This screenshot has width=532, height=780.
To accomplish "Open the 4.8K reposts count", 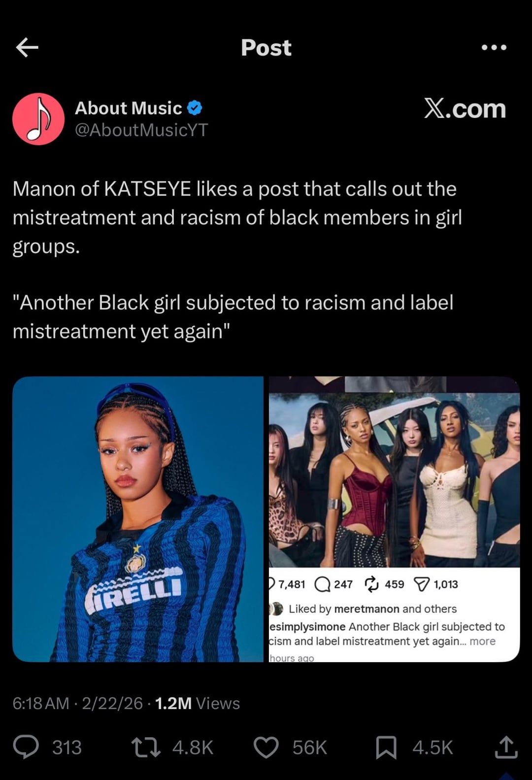I will pyautogui.click(x=193, y=747).
